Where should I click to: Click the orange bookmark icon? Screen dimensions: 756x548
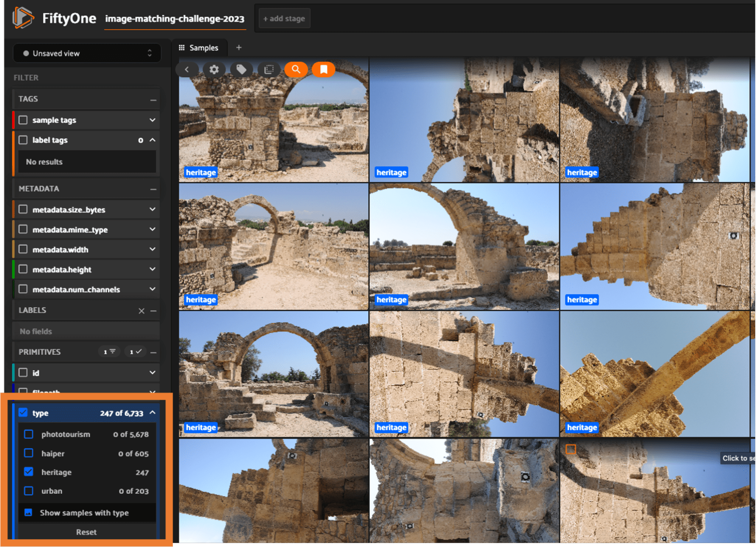(x=323, y=69)
